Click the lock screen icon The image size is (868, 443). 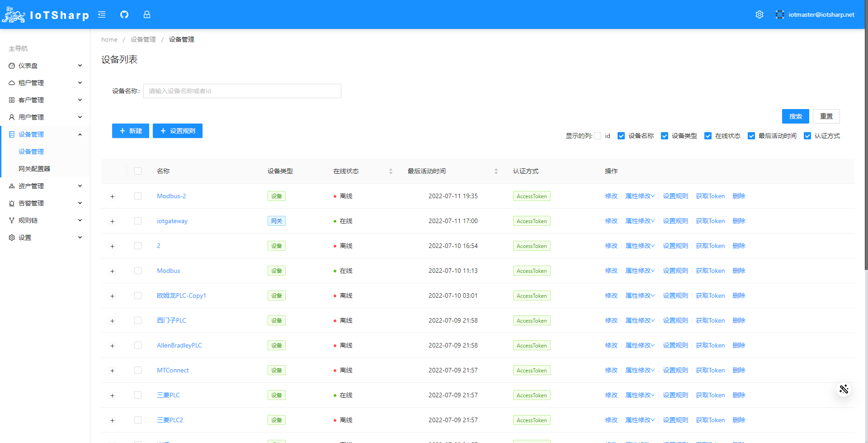(147, 14)
